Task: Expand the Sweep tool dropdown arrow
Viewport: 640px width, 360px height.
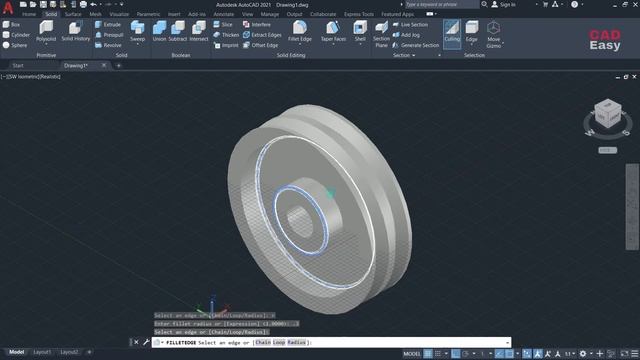Action: click(x=138, y=44)
